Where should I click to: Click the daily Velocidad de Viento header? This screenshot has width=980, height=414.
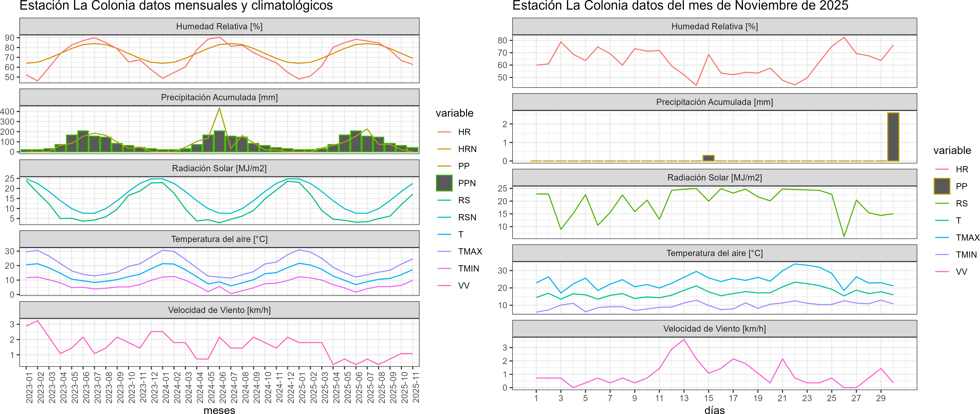tap(714, 329)
